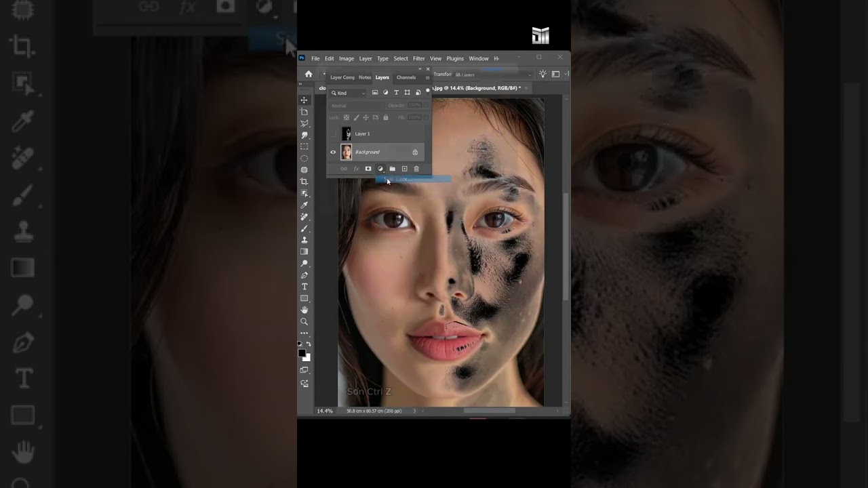Viewport: 868px width, 488px height.
Task: Click the background color swatch
Action: click(307, 357)
